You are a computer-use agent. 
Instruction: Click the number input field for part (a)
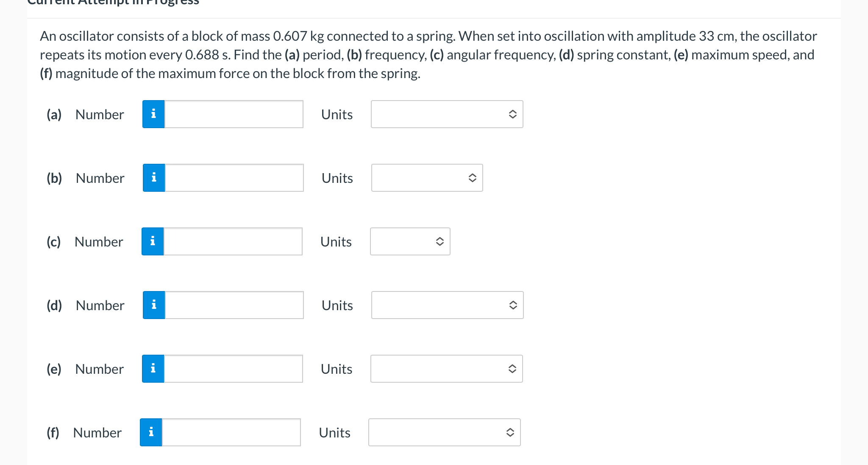[234, 114]
